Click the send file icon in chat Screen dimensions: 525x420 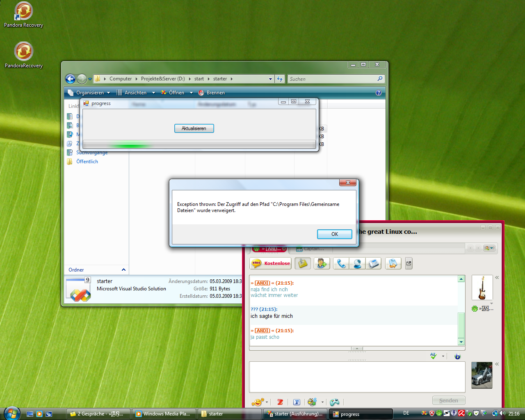[x=393, y=263]
